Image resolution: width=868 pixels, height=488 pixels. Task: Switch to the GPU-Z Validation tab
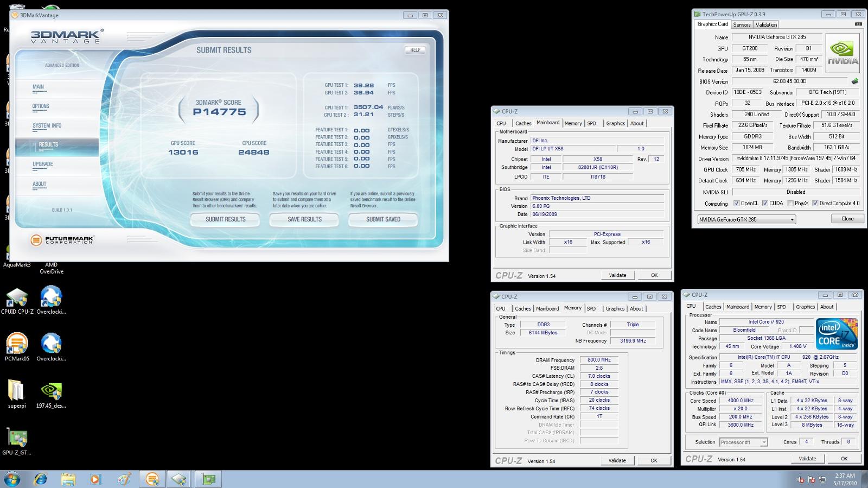click(x=766, y=24)
